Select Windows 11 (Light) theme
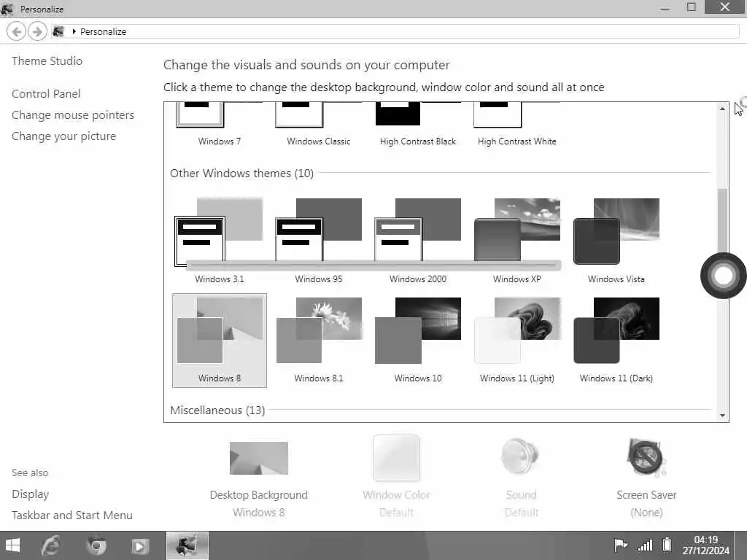Screen dimensions: 747x560 pyautogui.click(x=517, y=330)
